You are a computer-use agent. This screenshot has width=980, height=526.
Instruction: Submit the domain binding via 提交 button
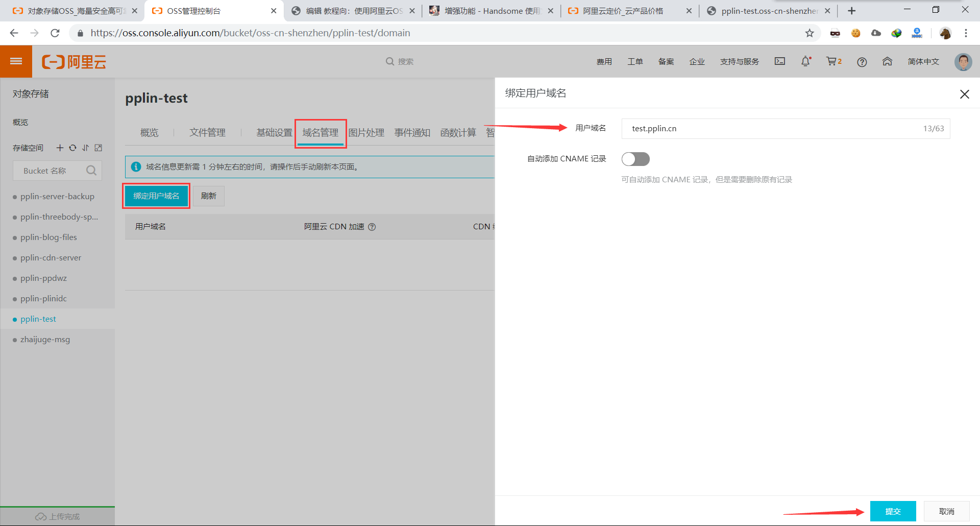click(x=893, y=511)
